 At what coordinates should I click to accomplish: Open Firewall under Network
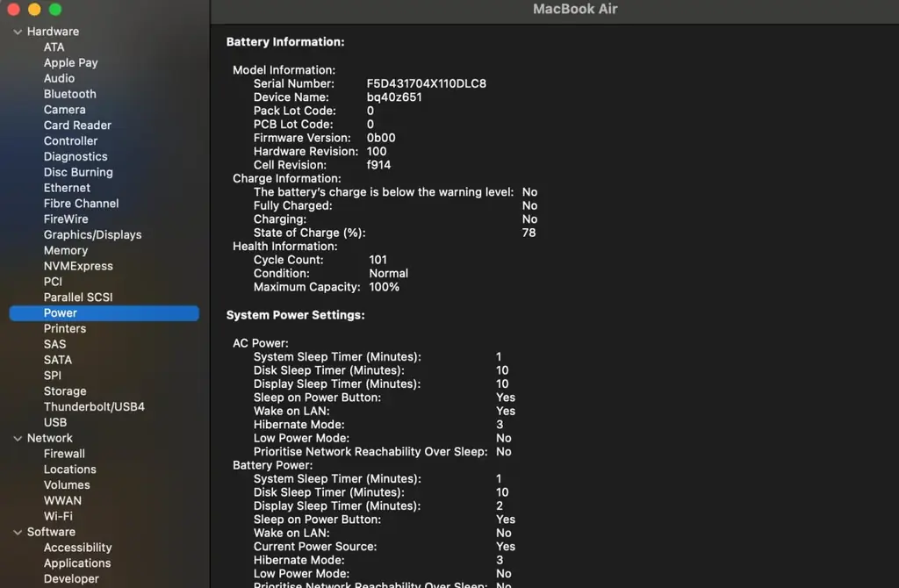(64, 454)
